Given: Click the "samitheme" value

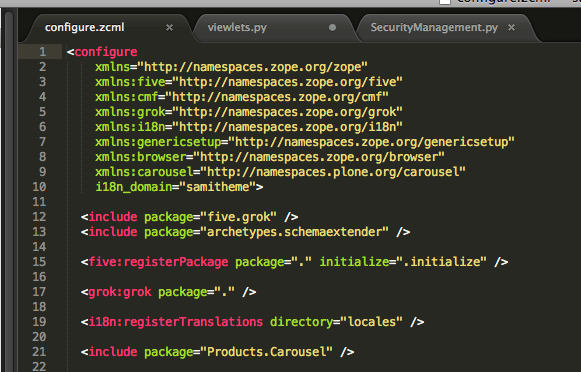Looking at the screenshot, I should [x=218, y=187].
